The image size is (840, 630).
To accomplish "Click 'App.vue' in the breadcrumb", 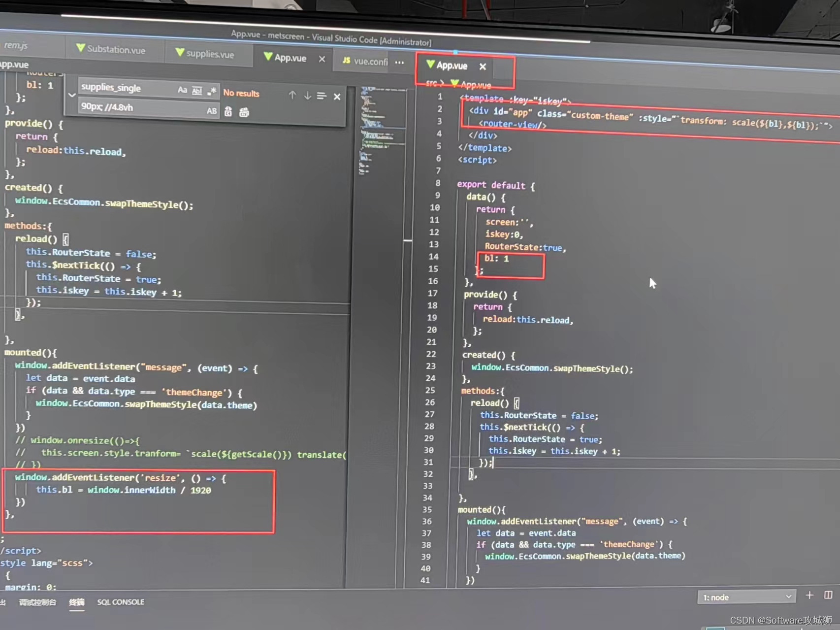I will [475, 85].
